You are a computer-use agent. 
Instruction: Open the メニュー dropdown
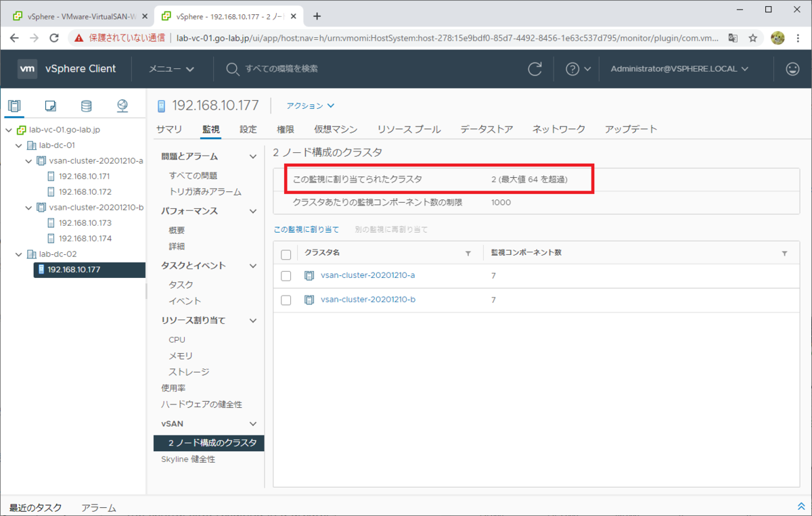(172, 69)
